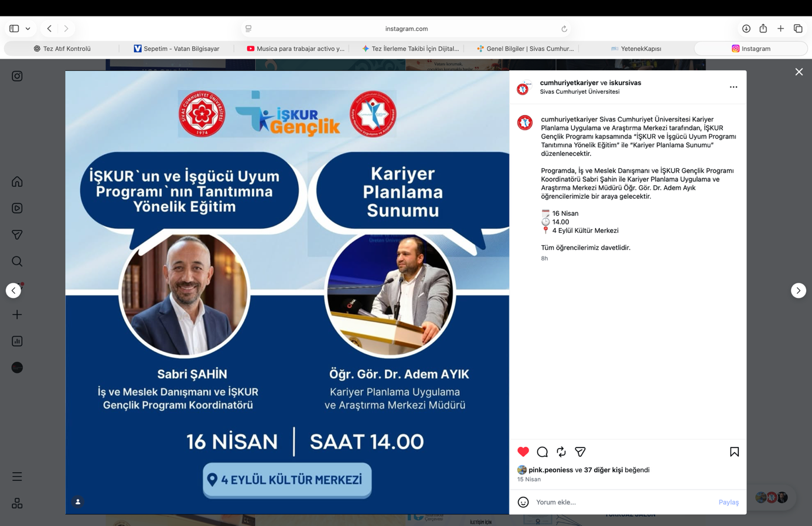Open the insights dashboard chart icon
The image size is (812, 526).
(x=17, y=341)
